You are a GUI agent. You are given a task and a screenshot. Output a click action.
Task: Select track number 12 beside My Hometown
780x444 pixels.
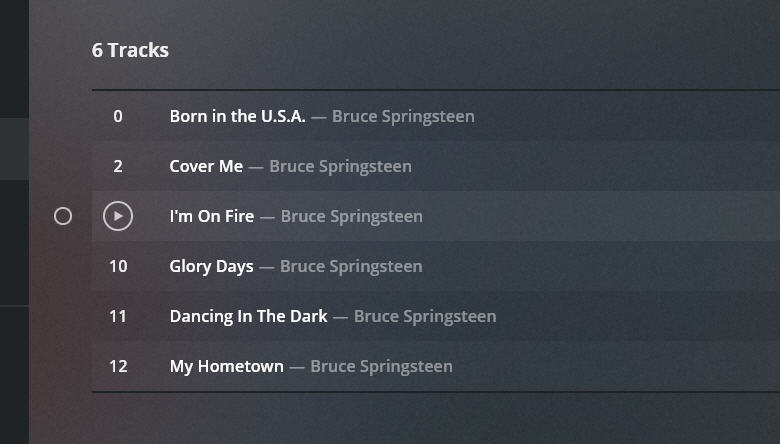tap(118, 366)
